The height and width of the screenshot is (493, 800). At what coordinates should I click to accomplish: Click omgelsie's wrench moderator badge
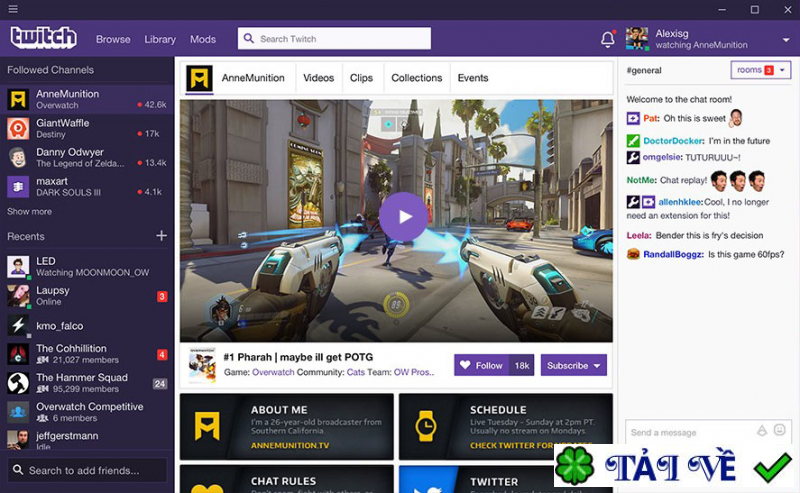click(x=633, y=157)
